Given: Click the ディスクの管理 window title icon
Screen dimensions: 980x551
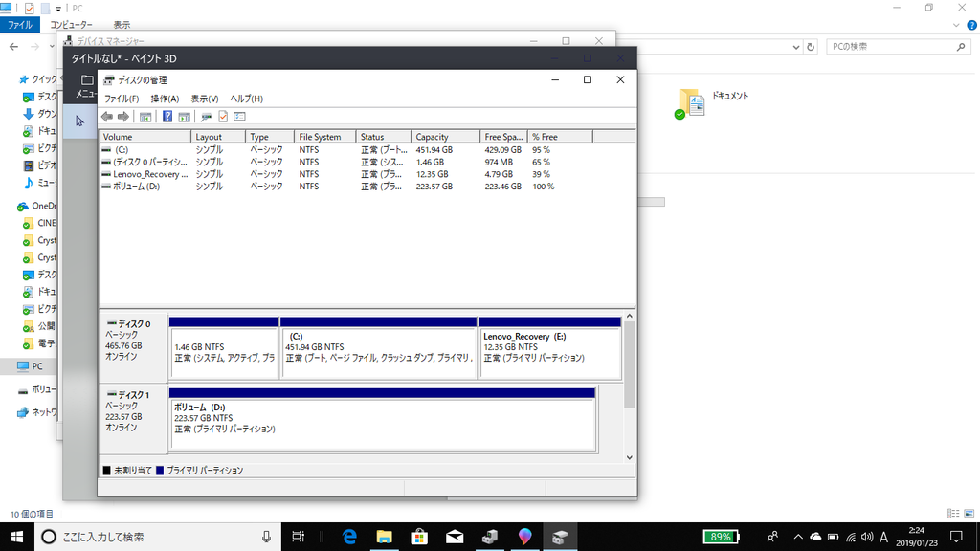Looking at the screenshot, I should tap(109, 80).
